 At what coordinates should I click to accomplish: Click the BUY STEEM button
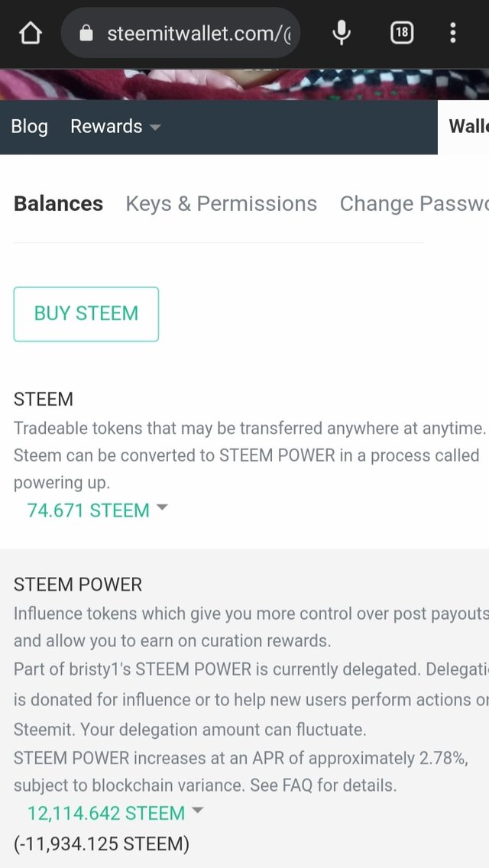[86, 314]
